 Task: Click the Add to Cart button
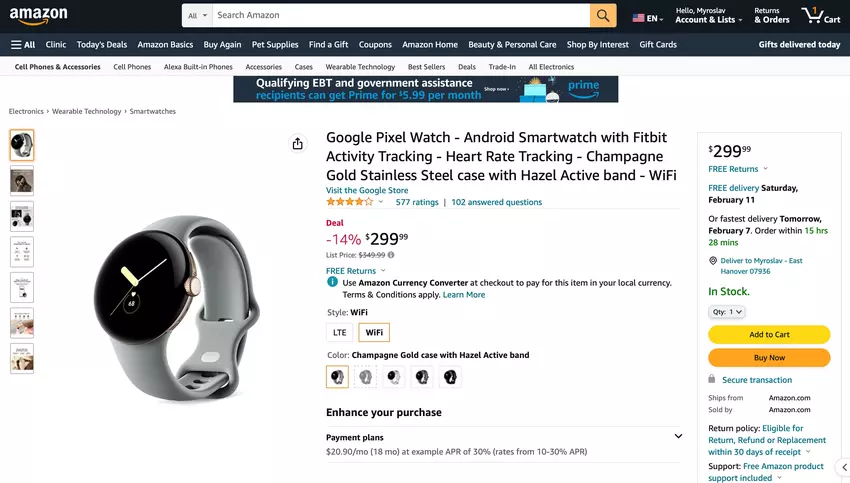tap(769, 335)
